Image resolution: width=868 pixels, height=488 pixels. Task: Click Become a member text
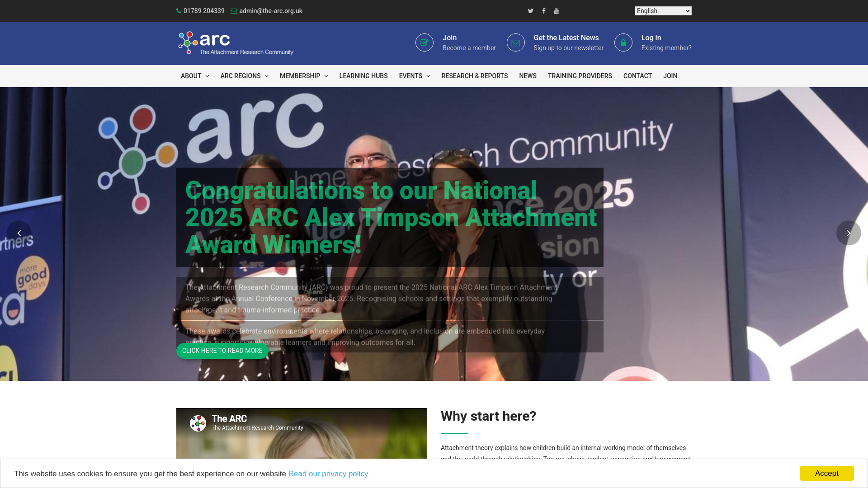pyautogui.click(x=469, y=48)
